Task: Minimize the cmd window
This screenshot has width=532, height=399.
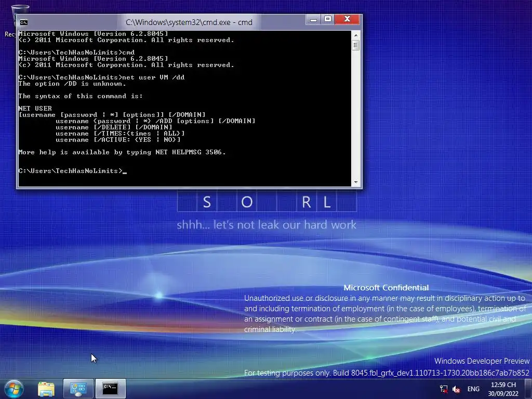Action: (313, 19)
